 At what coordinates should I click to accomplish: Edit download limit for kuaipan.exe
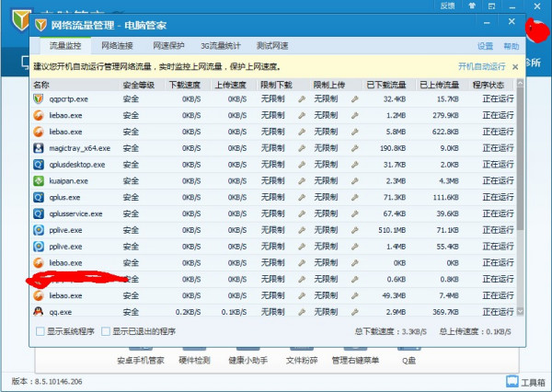pyautogui.click(x=302, y=181)
